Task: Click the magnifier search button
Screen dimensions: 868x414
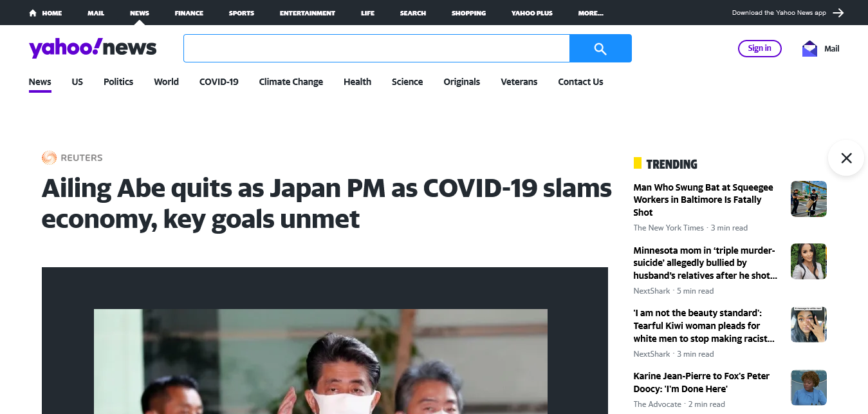Action: pyautogui.click(x=600, y=48)
